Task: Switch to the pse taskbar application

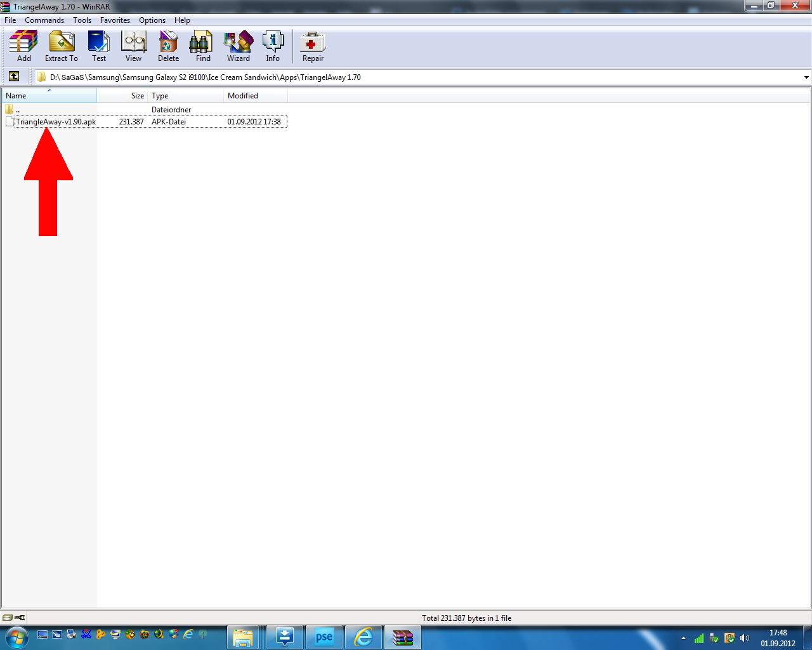Action: point(324,637)
